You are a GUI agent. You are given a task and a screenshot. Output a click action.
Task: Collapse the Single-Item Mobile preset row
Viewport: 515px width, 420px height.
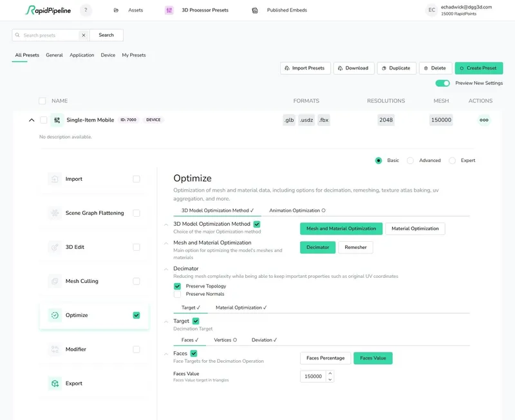pyautogui.click(x=32, y=120)
